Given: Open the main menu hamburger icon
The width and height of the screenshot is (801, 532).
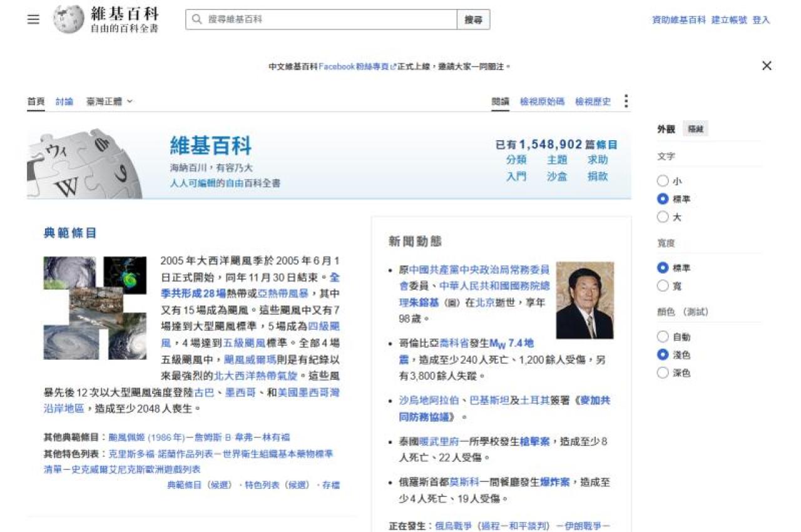Looking at the screenshot, I should (x=33, y=19).
